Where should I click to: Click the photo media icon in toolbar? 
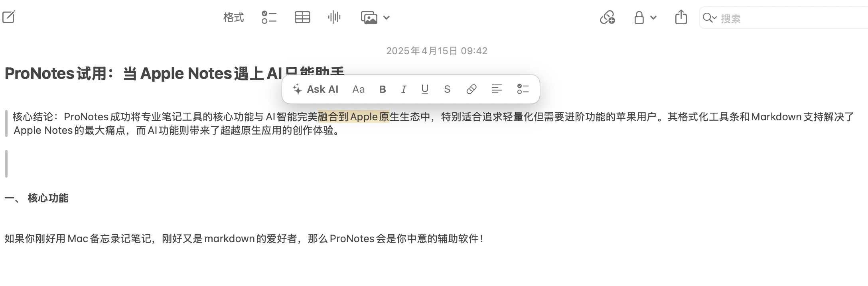(x=369, y=18)
